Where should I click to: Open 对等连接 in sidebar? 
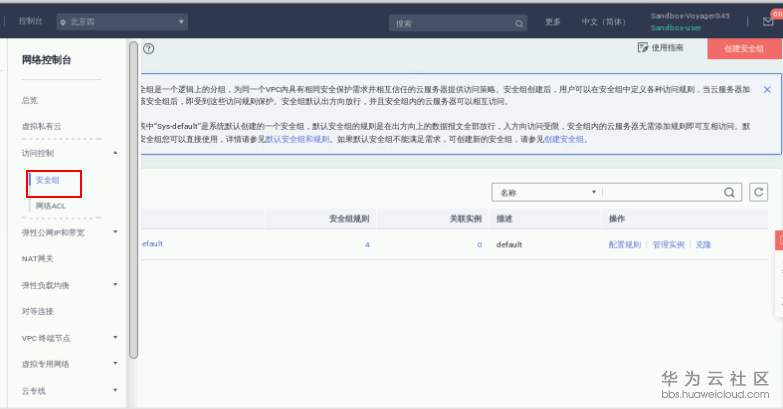tap(37, 312)
